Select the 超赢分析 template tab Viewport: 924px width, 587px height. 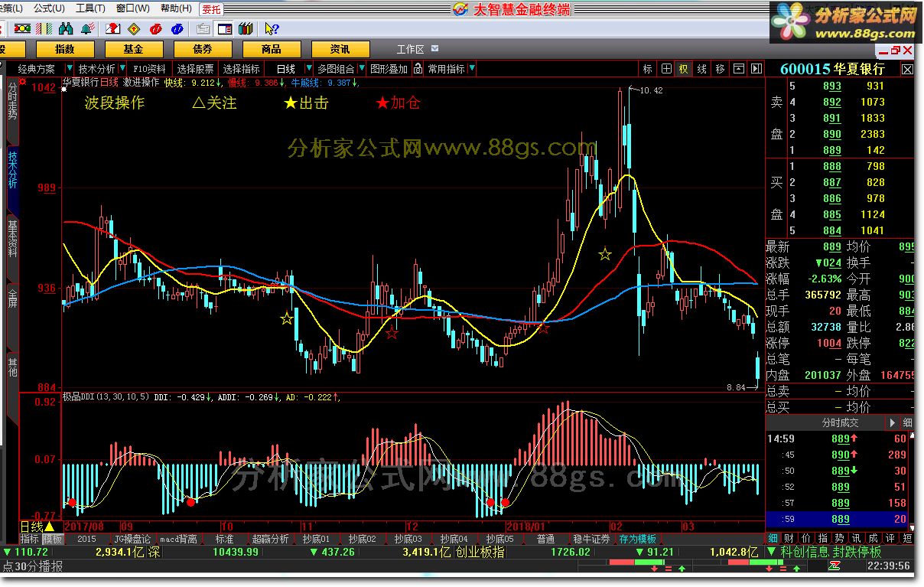[x=270, y=540]
